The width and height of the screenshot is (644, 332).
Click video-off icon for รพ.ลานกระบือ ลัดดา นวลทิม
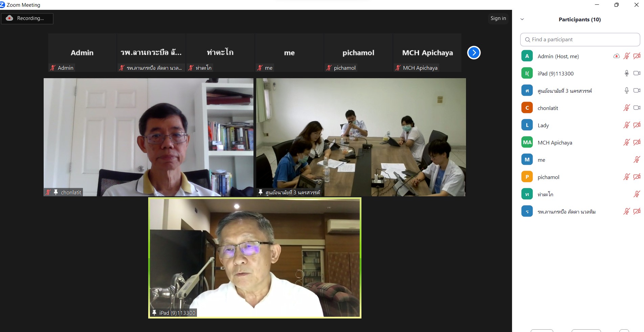[x=637, y=212]
